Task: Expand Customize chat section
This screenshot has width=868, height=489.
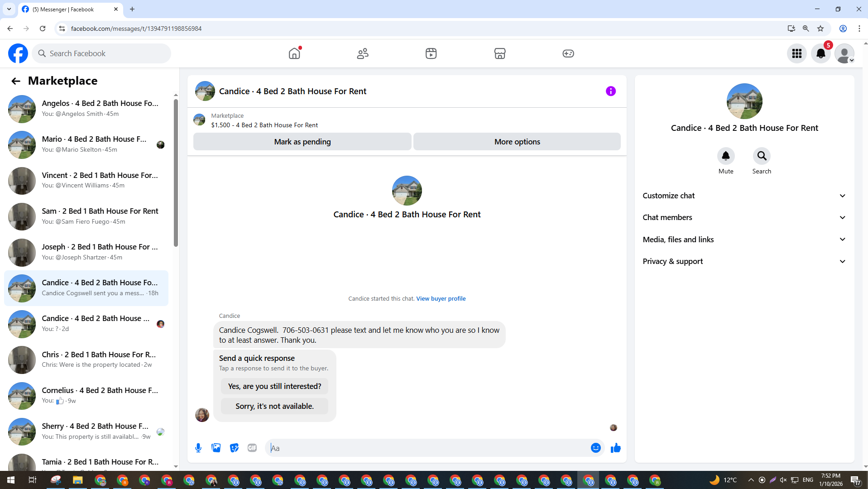Action: [744, 196]
